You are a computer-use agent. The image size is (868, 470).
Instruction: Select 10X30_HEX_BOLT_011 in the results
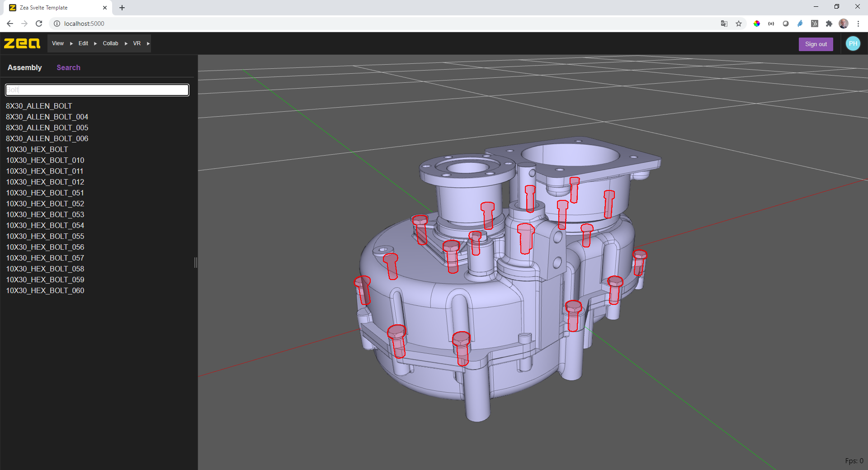[45, 171]
